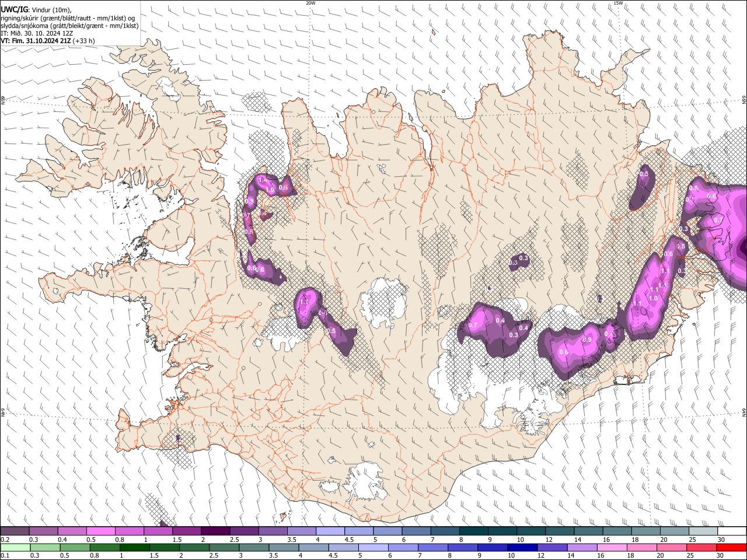Pick upper legend swatch between 8 and 9

(473, 531)
